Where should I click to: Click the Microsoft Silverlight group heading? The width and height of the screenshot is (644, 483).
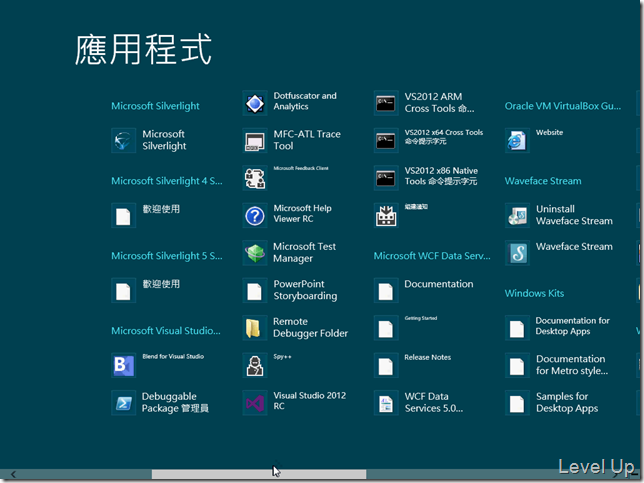coord(155,106)
